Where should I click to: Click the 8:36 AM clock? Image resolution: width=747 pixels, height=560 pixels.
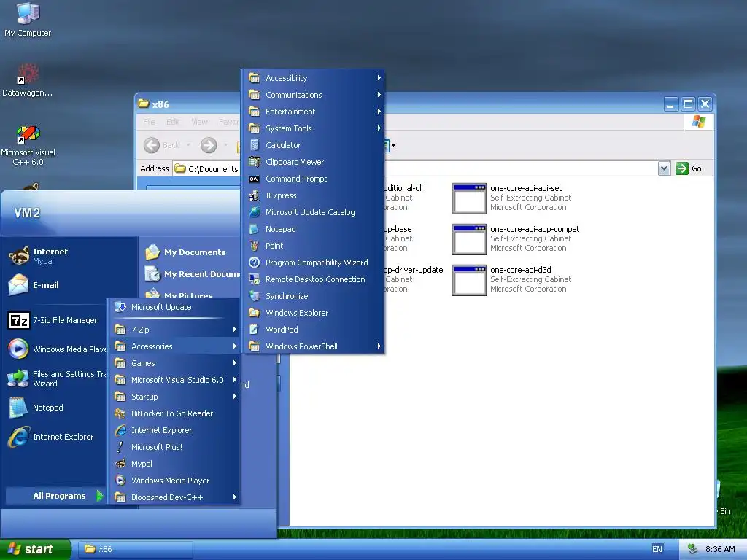[x=720, y=549]
